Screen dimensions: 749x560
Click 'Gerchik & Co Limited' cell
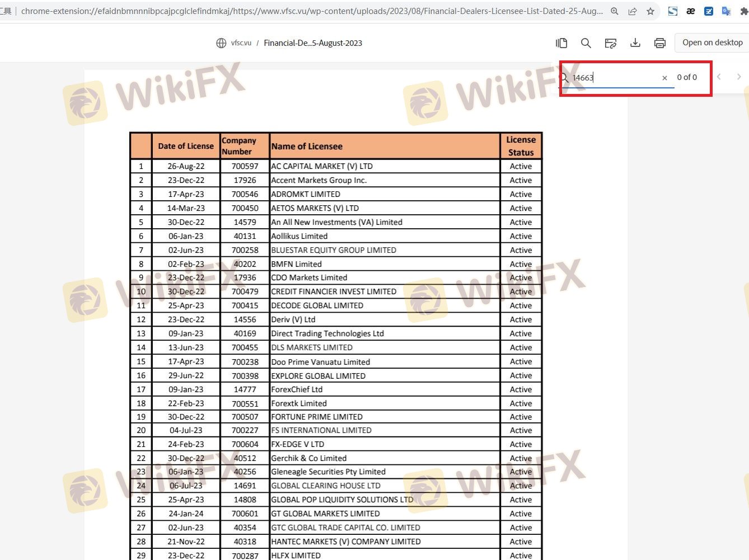click(385, 458)
